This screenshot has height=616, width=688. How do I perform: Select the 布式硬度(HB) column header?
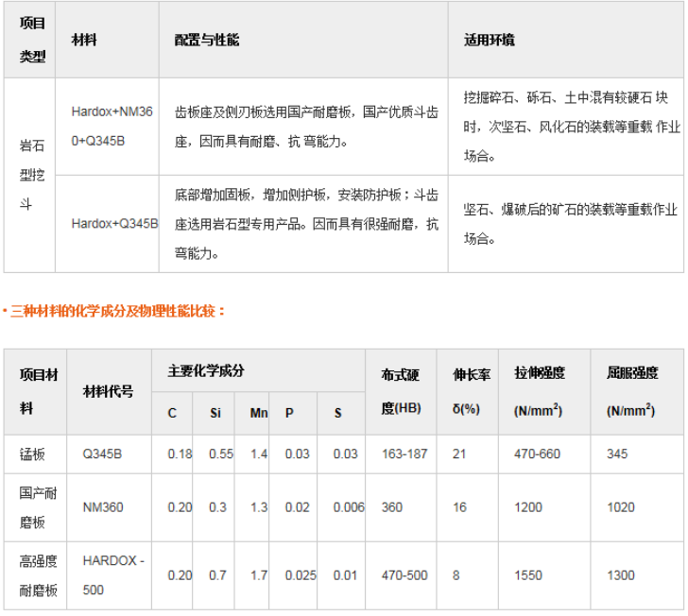[400, 391]
